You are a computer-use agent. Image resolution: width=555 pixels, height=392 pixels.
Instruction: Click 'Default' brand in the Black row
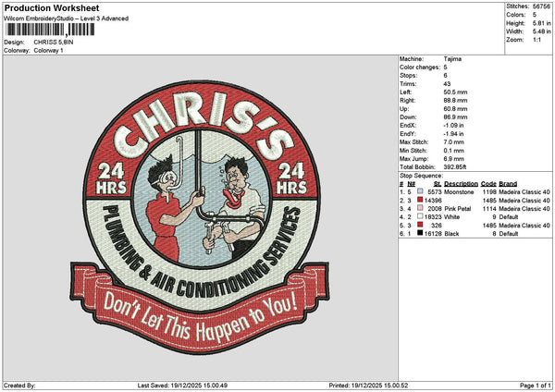pos(508,234)
